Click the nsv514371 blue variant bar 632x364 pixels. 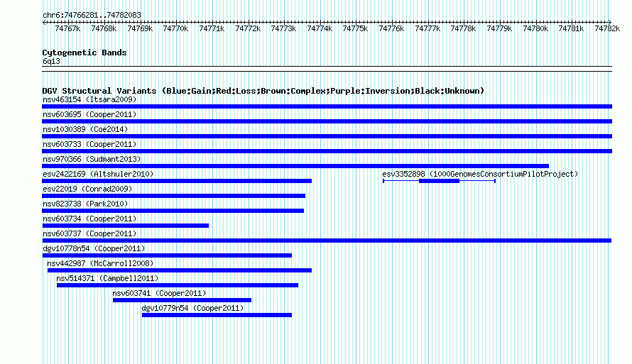point(178,285)
